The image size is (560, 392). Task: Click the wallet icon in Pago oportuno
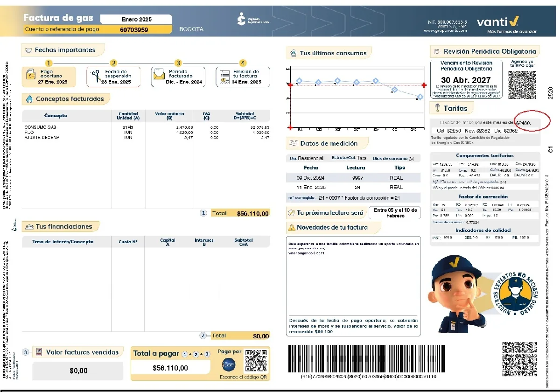[x=31, y=75]
